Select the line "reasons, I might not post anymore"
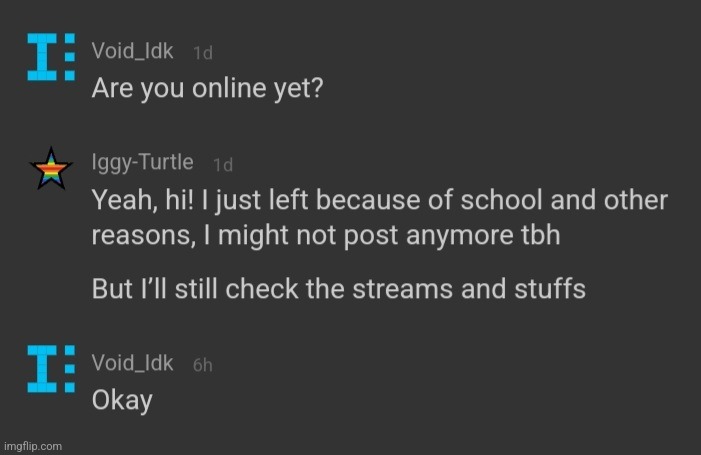The image size is (701, 455). (x=326, y=235)
